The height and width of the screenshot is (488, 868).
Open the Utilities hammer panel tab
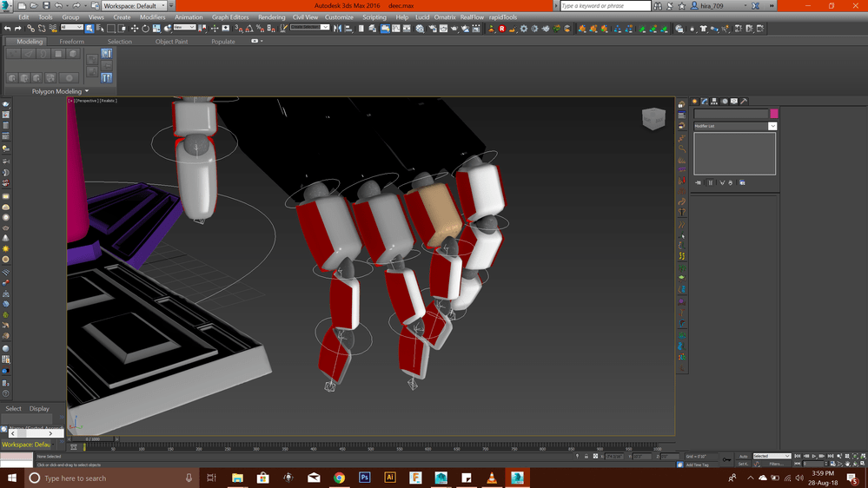coord(744,102)
